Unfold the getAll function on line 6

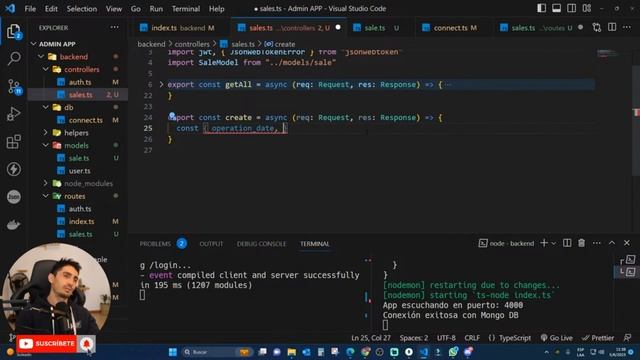click(161, 84)
